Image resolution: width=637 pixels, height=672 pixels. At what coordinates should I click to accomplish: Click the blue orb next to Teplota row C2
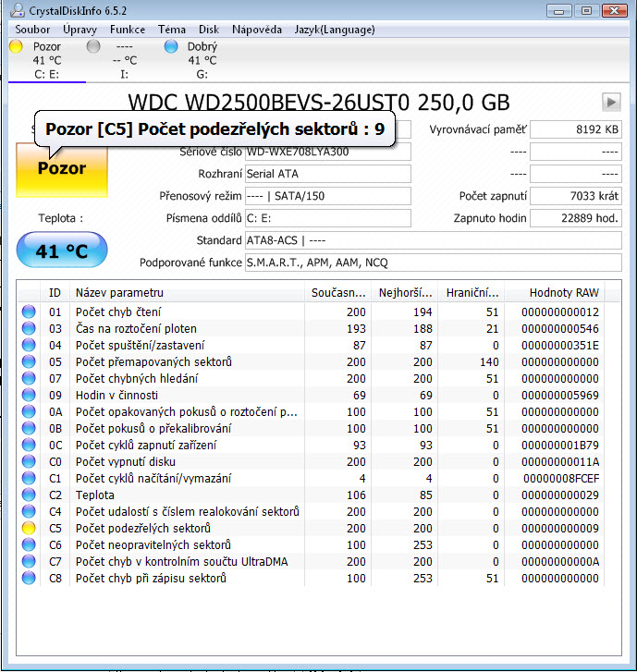[29, 495]
